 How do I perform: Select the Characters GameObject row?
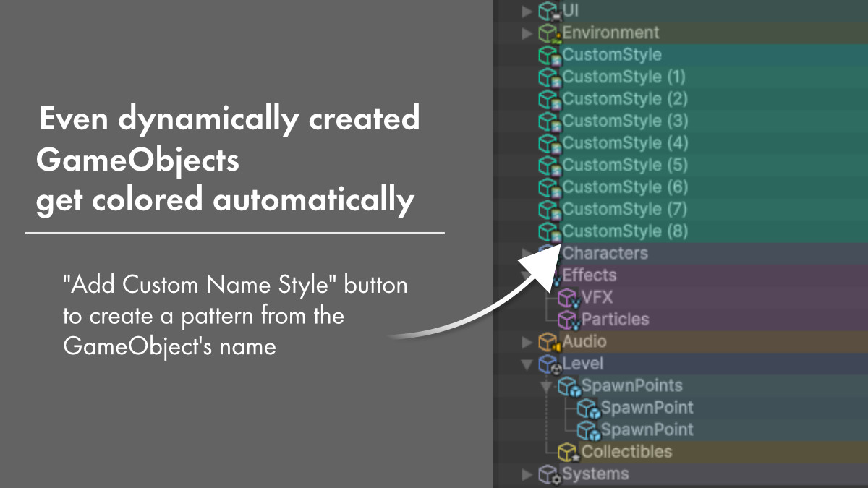605,254
